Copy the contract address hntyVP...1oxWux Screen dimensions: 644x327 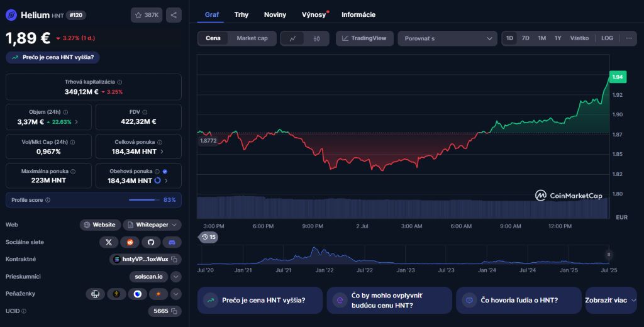[x=174, y=259]
